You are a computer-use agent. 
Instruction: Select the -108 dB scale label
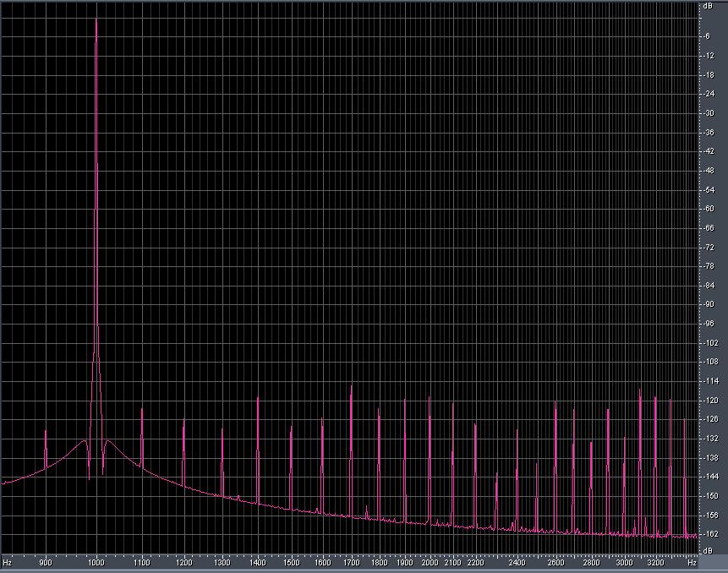point(710,362)
